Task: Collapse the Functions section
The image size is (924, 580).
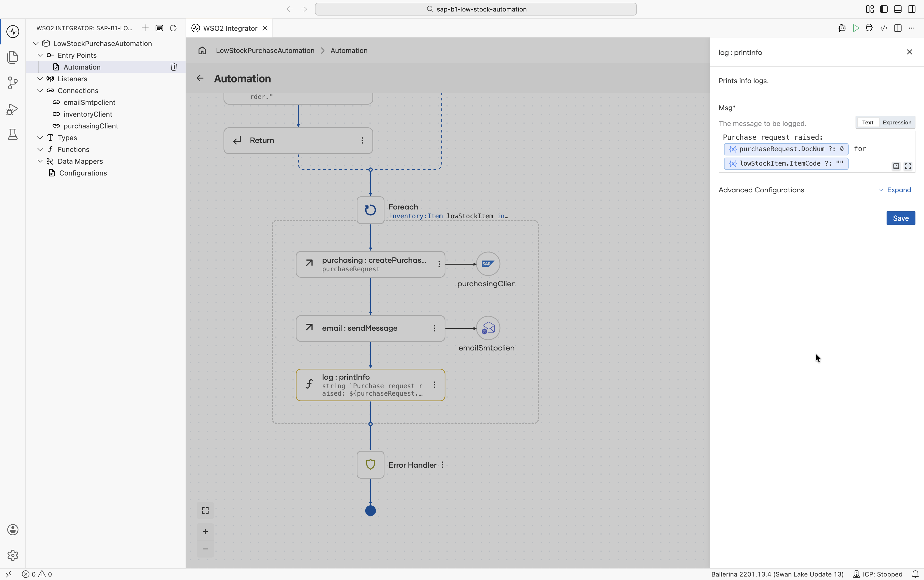Action: [40, 149]
